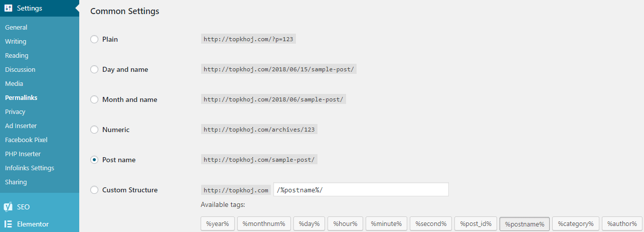This screenshot has height=232, width=644.
Task: Click the Yoast SEO icon
Action: [x=8, y=206]
